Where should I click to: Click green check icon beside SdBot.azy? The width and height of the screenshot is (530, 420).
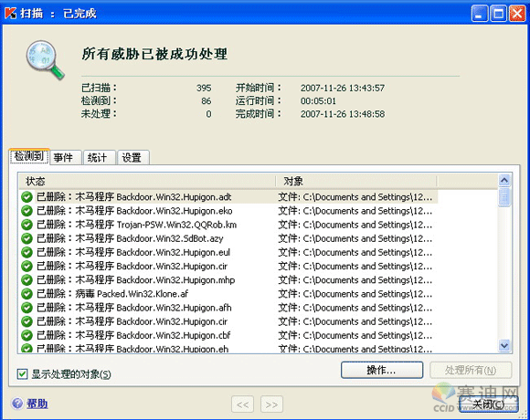pos(26,238)
